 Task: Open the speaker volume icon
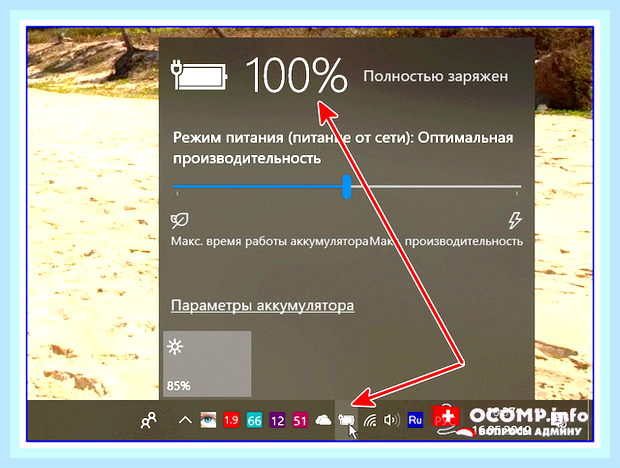click(x=392, y=420)
